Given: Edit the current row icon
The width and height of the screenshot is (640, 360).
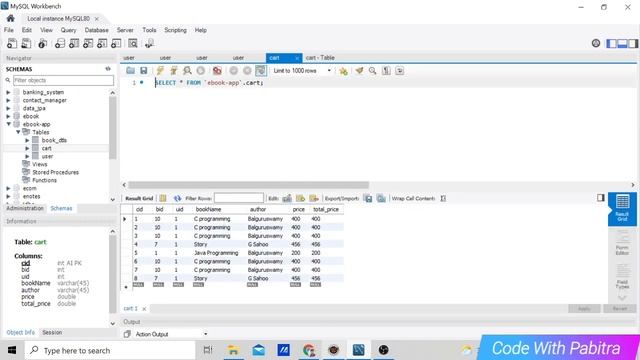Looking at the screenshot, I should pos(287,198).
